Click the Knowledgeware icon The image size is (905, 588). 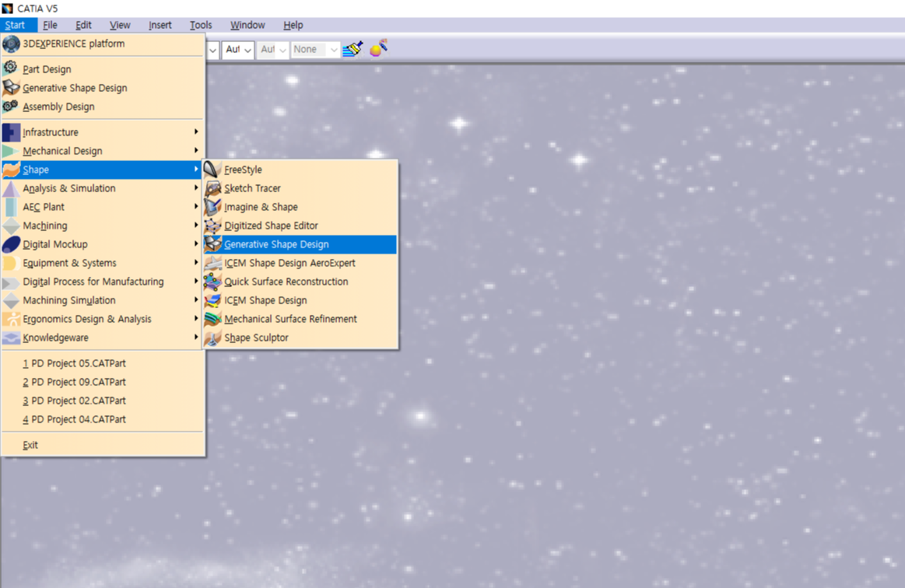point(11,338)
